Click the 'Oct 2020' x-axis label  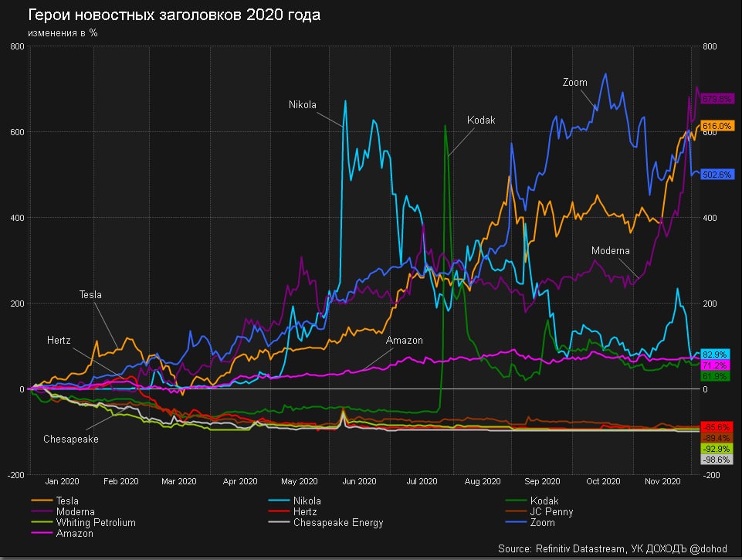603,481
